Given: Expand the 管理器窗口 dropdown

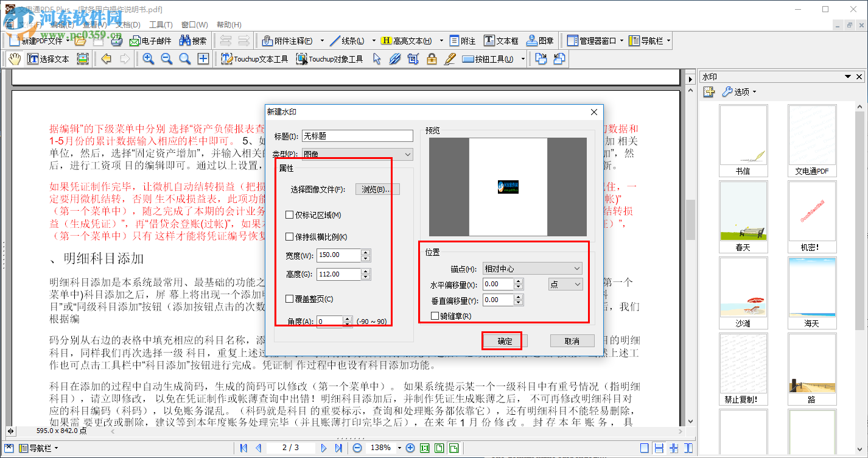Looking at the screenshot, I should click(x=621, y=41).
